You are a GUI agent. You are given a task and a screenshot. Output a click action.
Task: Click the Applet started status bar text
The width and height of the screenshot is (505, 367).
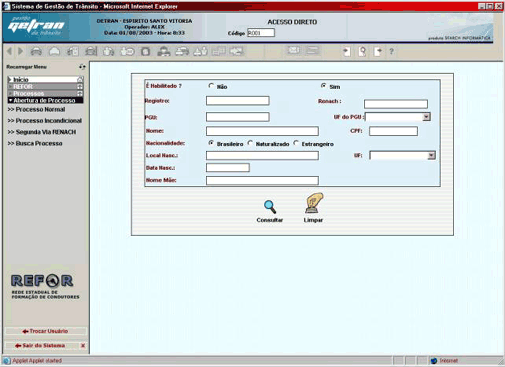(x=37, y=361)
